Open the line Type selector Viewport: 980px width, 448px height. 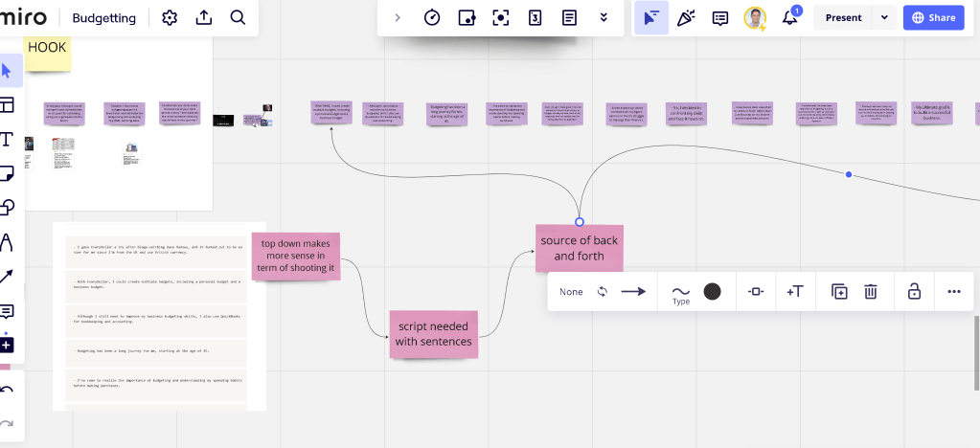[x=680, y=295]
